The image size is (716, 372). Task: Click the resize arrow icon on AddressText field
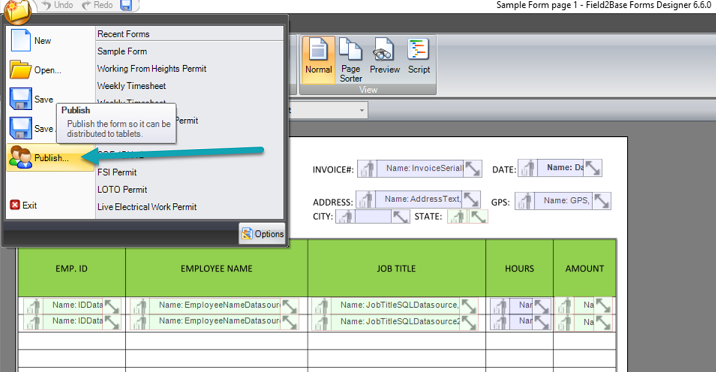[x=472, y=199]
